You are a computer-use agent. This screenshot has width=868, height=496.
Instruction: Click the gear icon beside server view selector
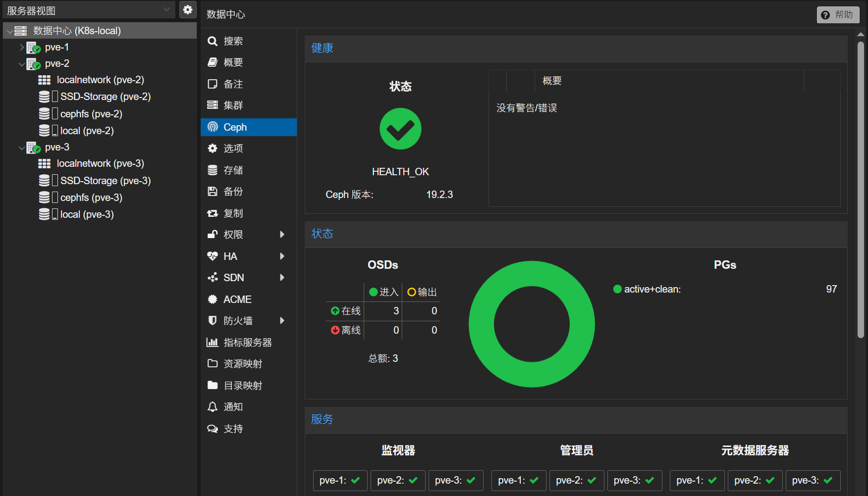187,9
